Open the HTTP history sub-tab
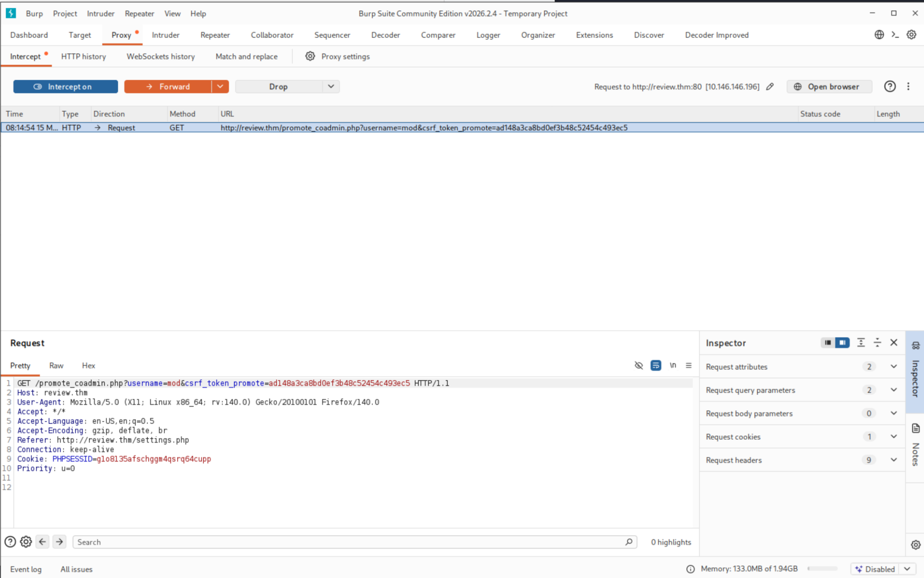 click(x=84, y=56)
